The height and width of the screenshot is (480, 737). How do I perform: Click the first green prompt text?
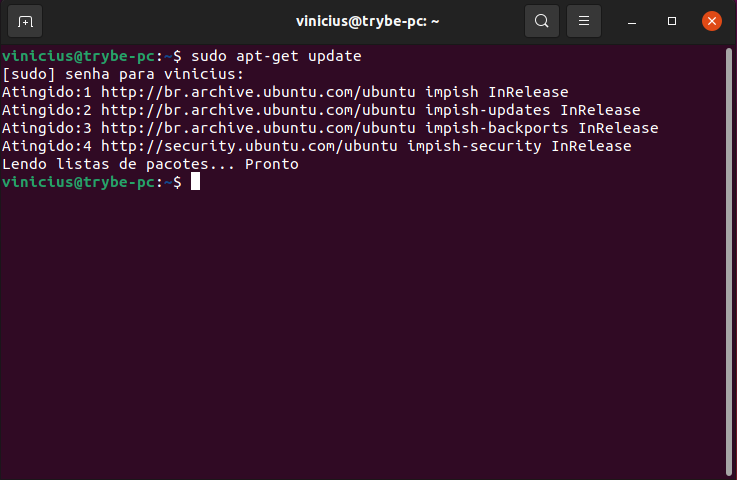78,56
